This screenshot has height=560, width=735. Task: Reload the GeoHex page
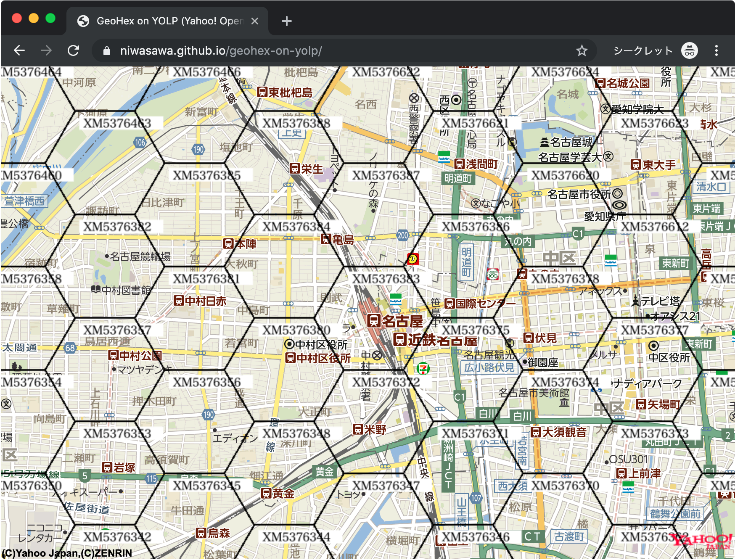tap(74, 51)
